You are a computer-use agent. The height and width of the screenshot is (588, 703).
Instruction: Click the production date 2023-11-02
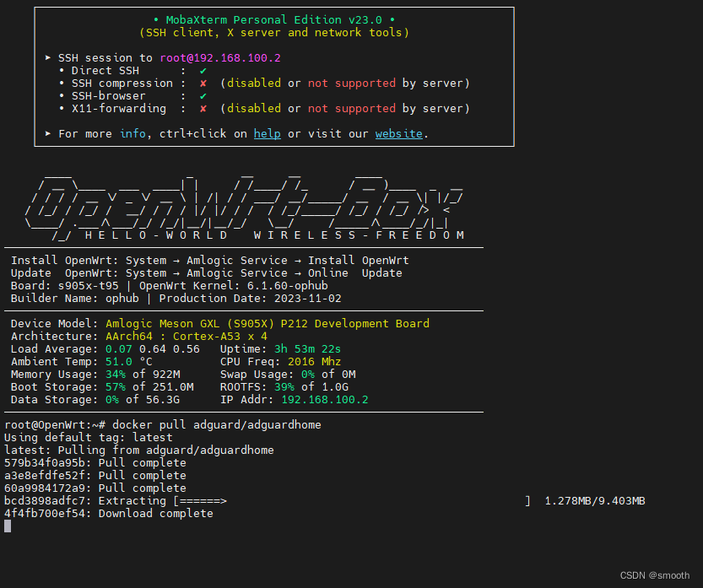point(307,298)
